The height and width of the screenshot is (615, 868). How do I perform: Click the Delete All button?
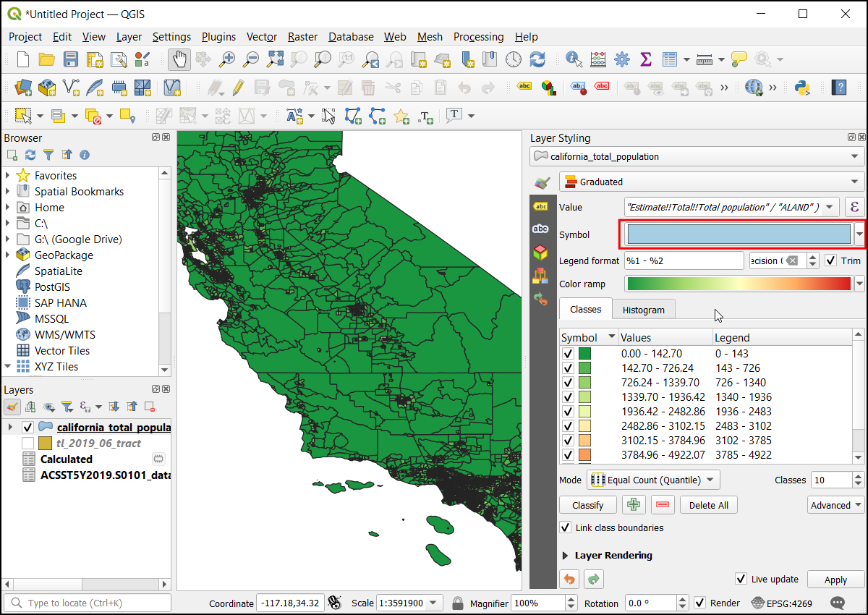click(x=708, y=505)
